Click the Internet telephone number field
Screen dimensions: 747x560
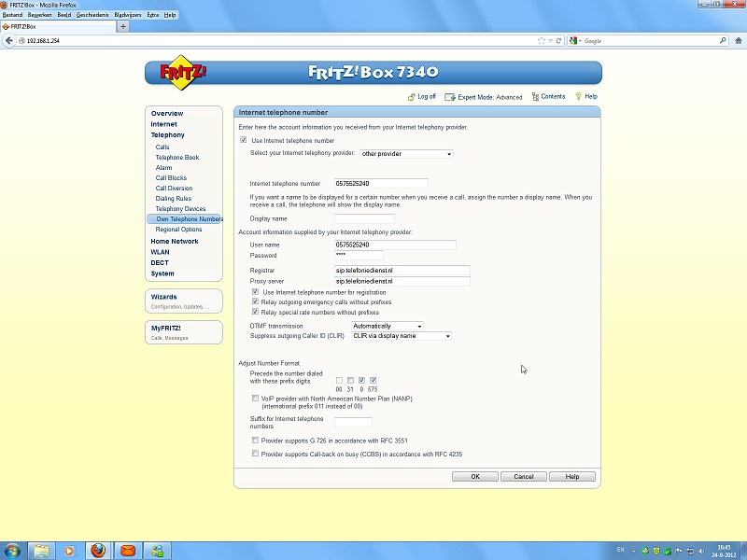click(381, 183)
